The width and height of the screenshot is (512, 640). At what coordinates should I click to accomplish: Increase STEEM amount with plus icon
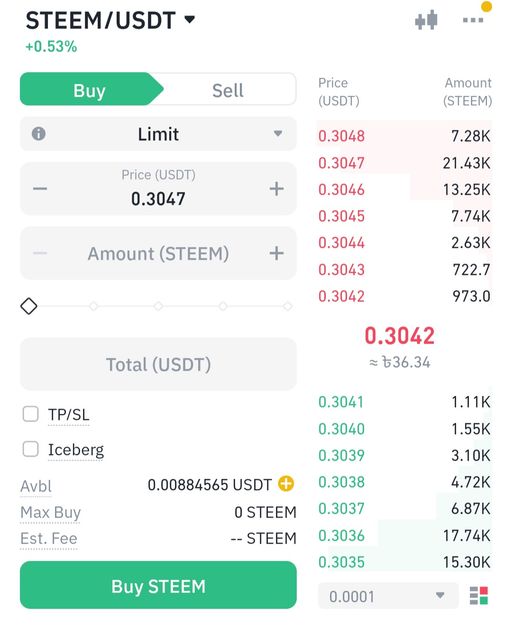(x=276, y=253)
